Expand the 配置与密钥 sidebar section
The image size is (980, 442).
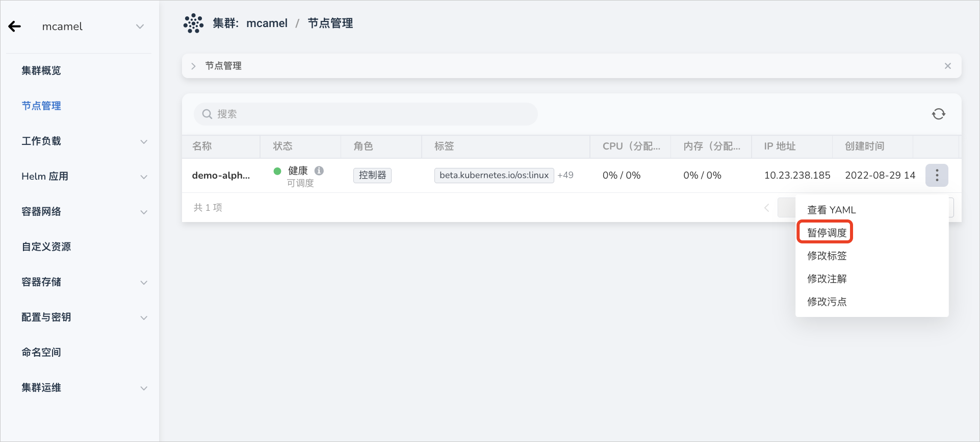click(x=144, y=317)
